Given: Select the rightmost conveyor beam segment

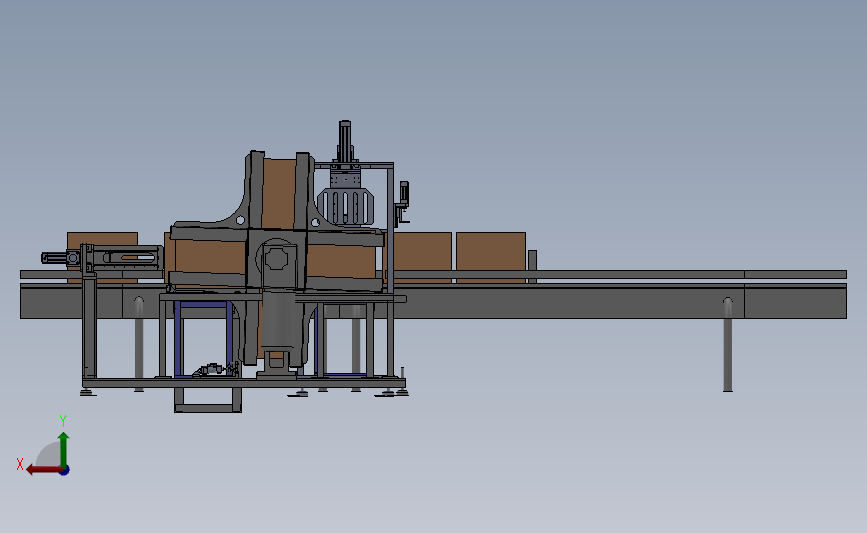Looking at the screenshot, I should pyautogui.click(x=795, y=301).
